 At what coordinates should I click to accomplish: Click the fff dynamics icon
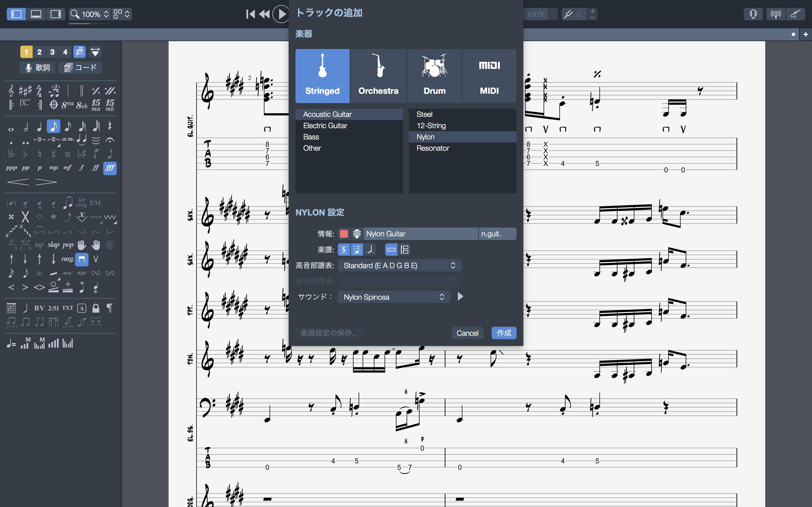tap(110, 168)
